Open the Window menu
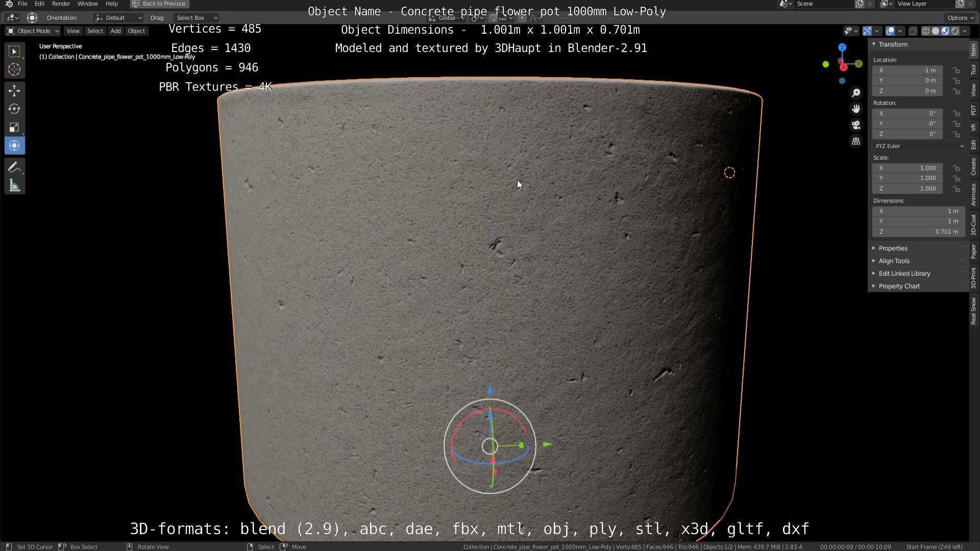The width and height of the screenshot is (980, 551). [87, 4]
